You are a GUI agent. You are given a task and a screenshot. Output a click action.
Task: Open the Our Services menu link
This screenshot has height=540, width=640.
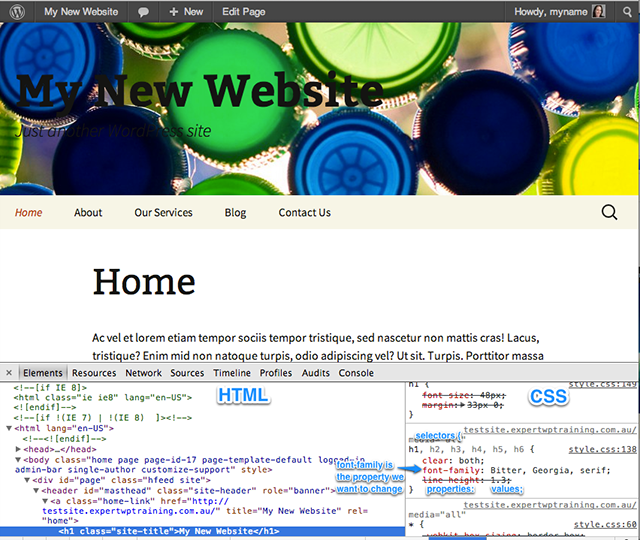(163, 213)
